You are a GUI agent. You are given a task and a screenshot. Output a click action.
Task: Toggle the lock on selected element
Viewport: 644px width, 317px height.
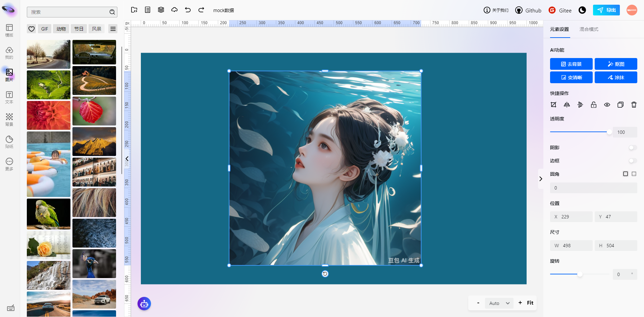coord(594,105)
